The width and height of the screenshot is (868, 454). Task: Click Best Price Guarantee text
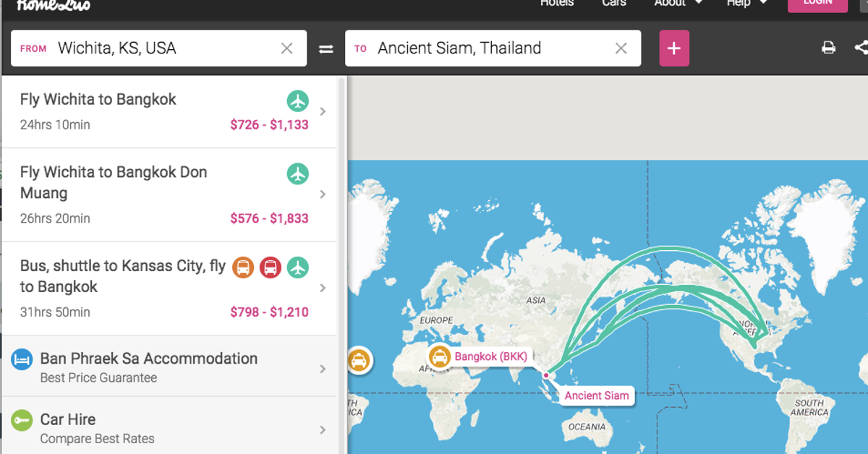(x=98, y=377)
